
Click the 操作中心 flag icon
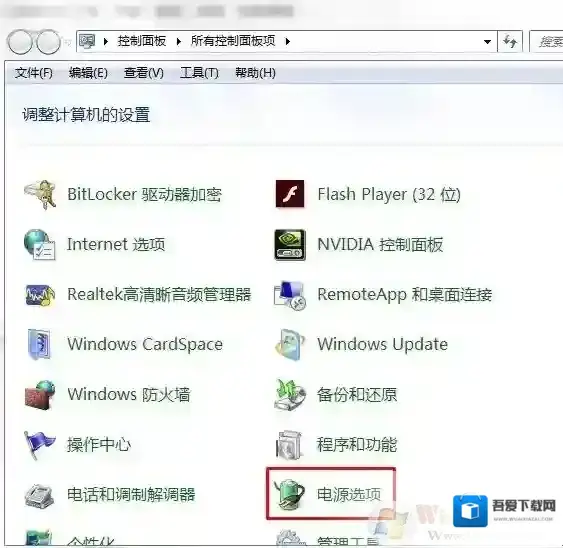coord(39,445)
